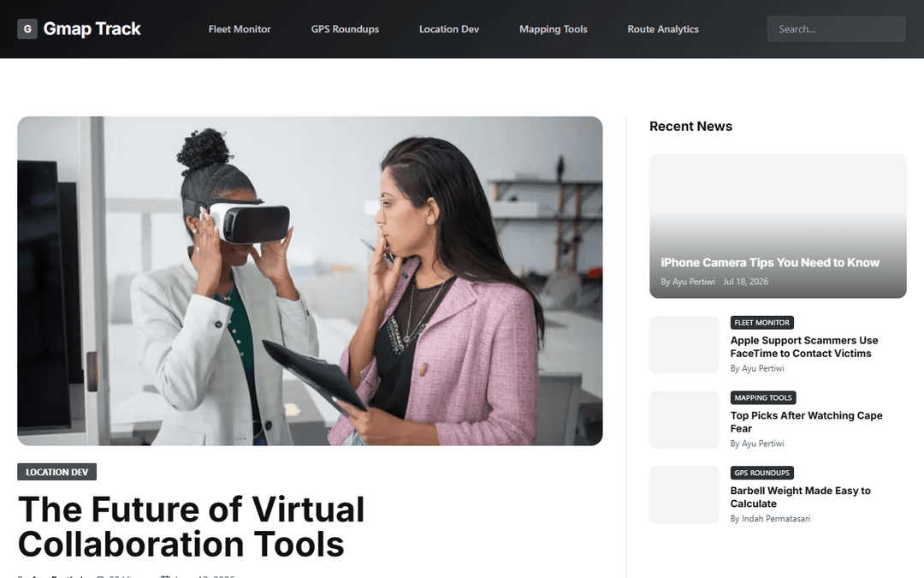Open the Fleet Monitor menu item
The width and height of the screenshot is (924, 578).
click(240, 29)
